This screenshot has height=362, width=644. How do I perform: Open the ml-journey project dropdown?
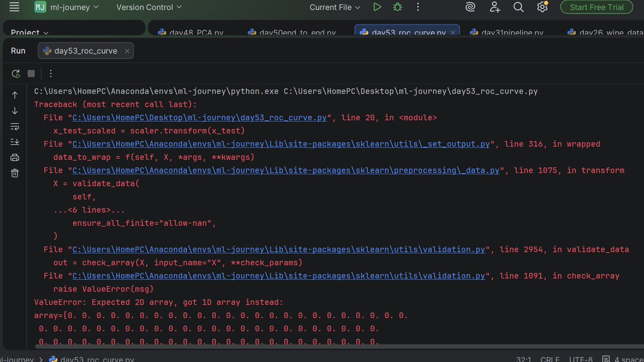click(x=67, y=7)
